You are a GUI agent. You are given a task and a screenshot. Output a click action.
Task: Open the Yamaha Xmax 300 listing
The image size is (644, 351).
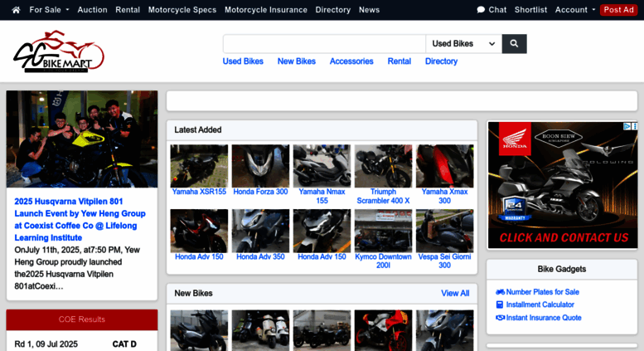click(444, 196)
